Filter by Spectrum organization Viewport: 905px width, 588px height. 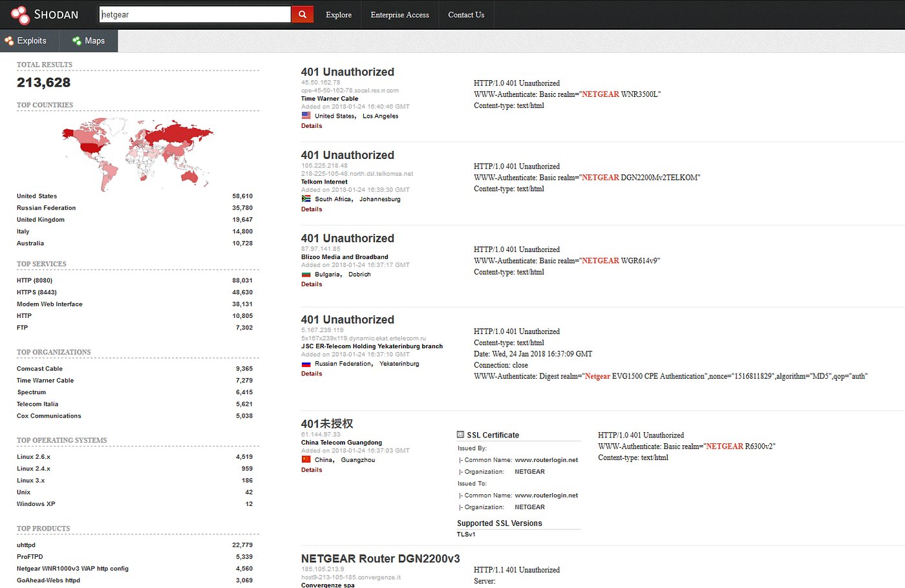(31, 392)
